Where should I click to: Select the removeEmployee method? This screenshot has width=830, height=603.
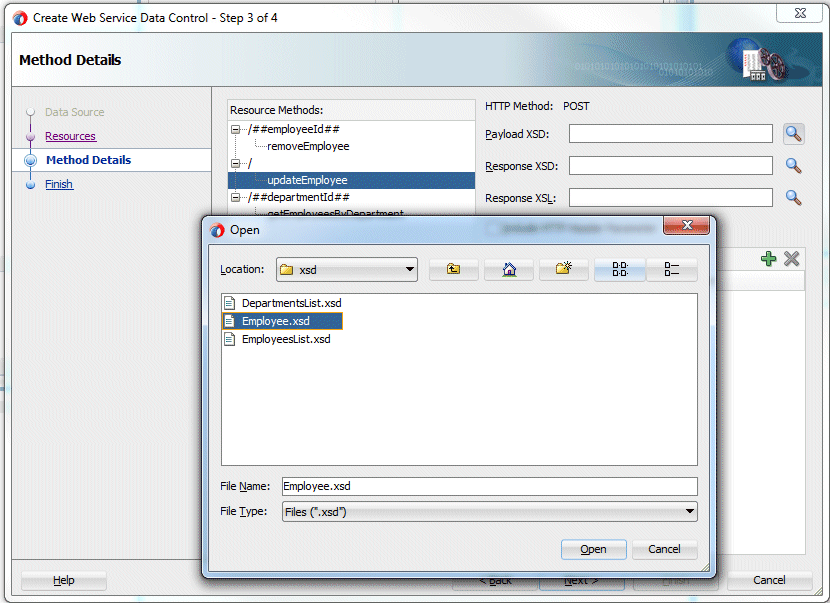308,146
